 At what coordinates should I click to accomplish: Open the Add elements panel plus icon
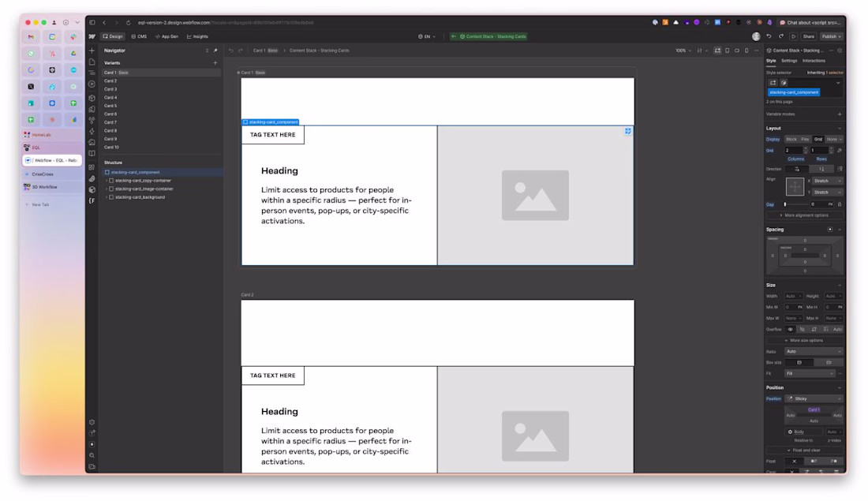pyautogui.click(x=92, y=50)
